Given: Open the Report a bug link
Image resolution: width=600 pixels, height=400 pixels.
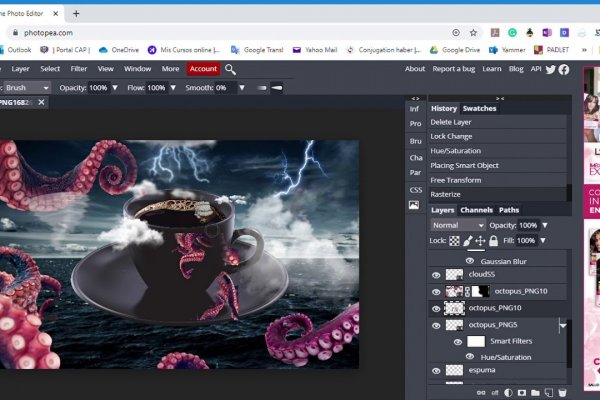Looking at the screenshot, I should pyautogui.click(x=453, y=69).
